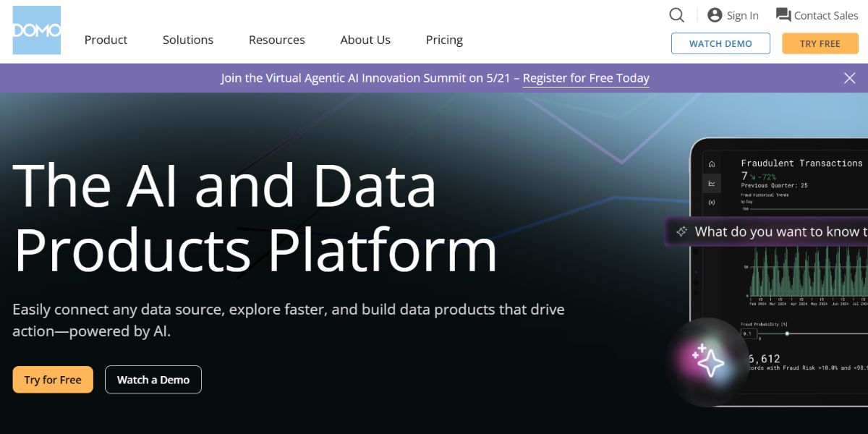Open the search magnifier icon
This screenshot has height=434, width=868.
click(x=676, y=15)
